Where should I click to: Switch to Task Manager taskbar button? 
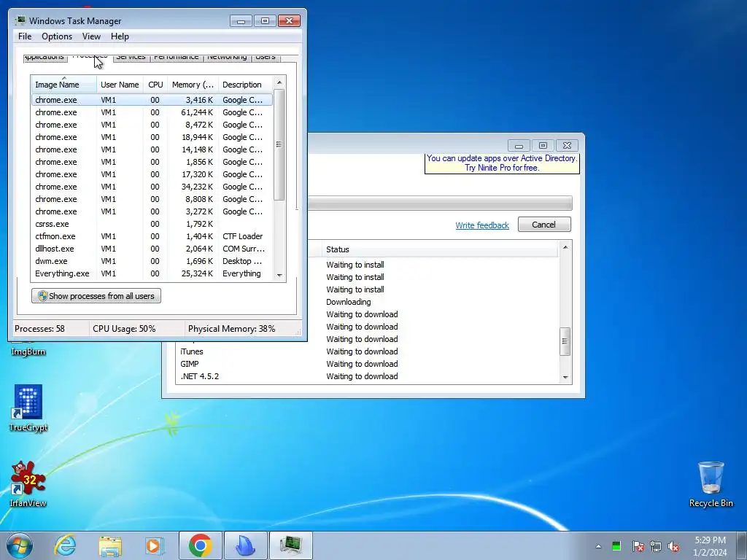290,545
